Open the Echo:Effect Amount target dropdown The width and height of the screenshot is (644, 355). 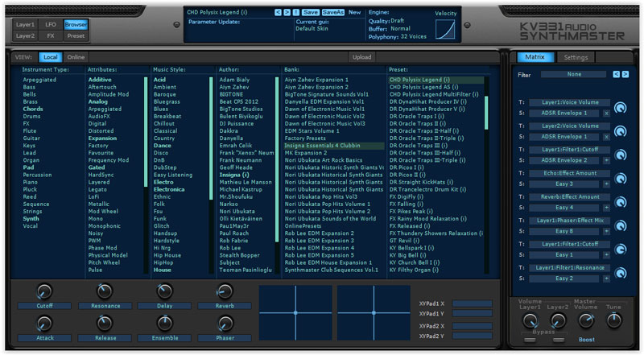click(569, 173)
